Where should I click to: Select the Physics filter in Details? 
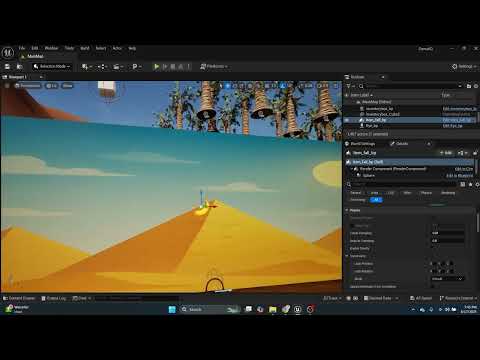tap(426, 193)
